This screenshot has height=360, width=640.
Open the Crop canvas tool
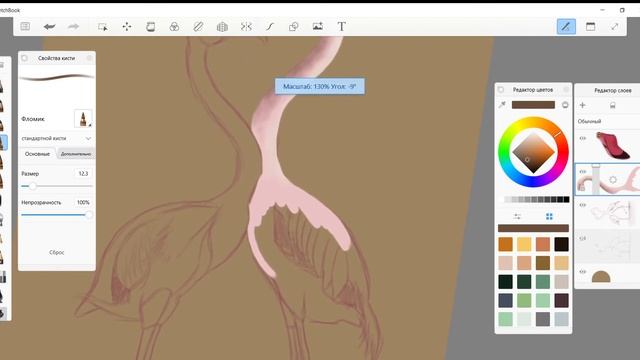(x=151, y=27)
